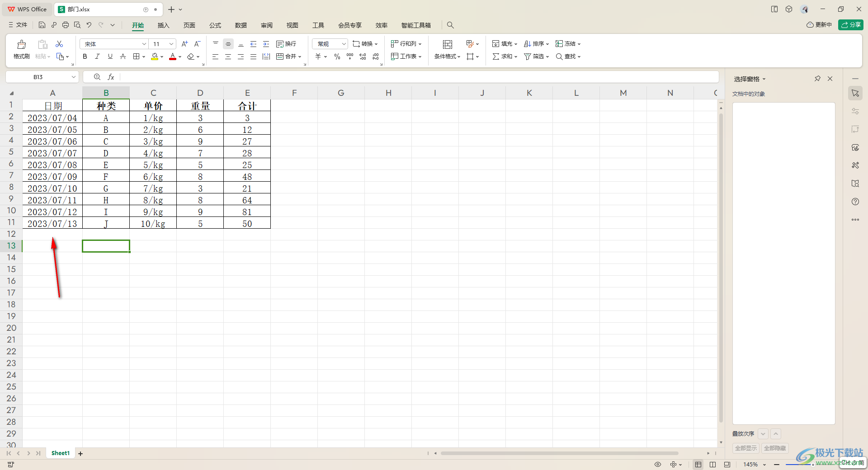Open the 插入 Insert ribbon tab

(x=163, y=25)
